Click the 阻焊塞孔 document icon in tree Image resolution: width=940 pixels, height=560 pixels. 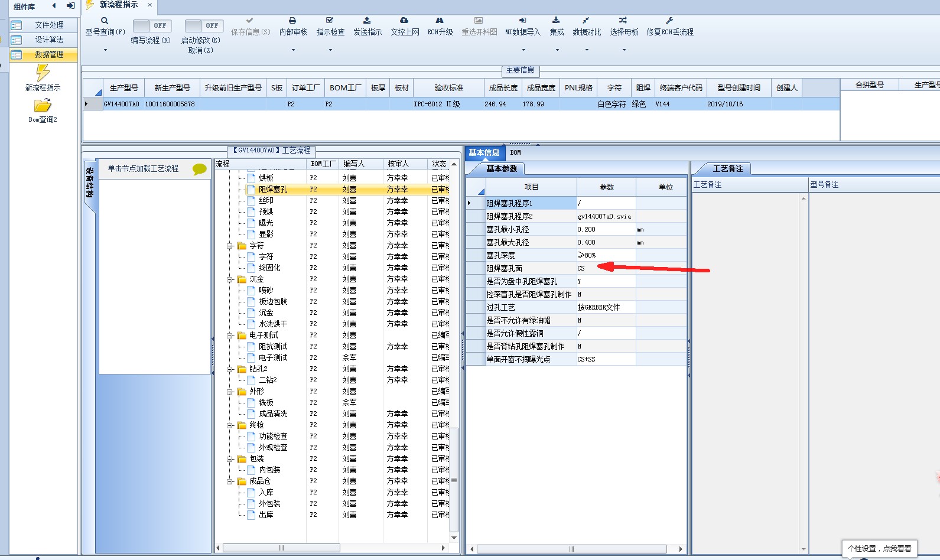tap(251, 189)
